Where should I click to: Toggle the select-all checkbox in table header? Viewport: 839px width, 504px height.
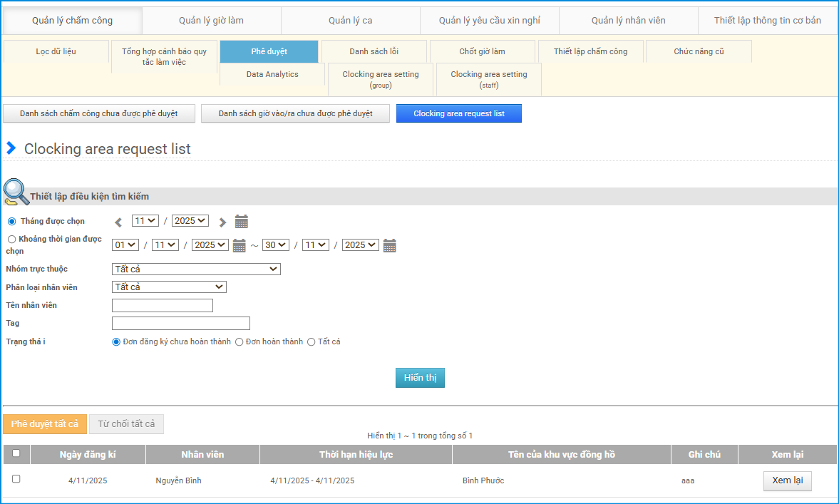click(x=16, y=453)
